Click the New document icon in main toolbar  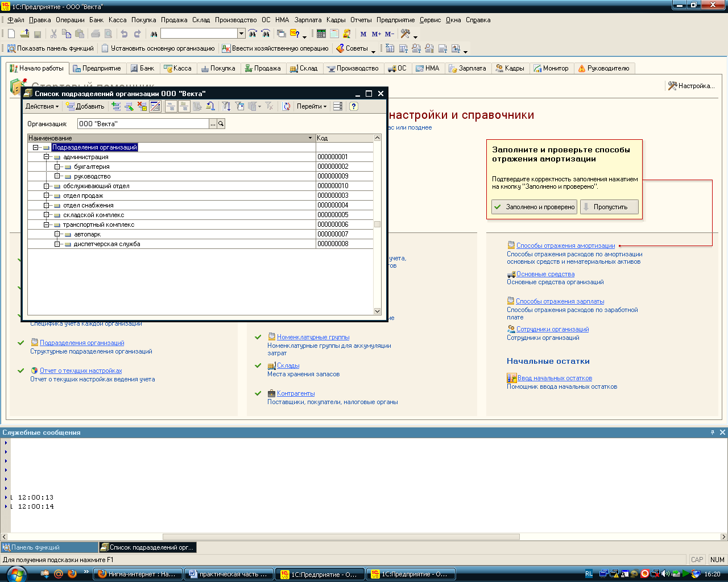[11, 34]
